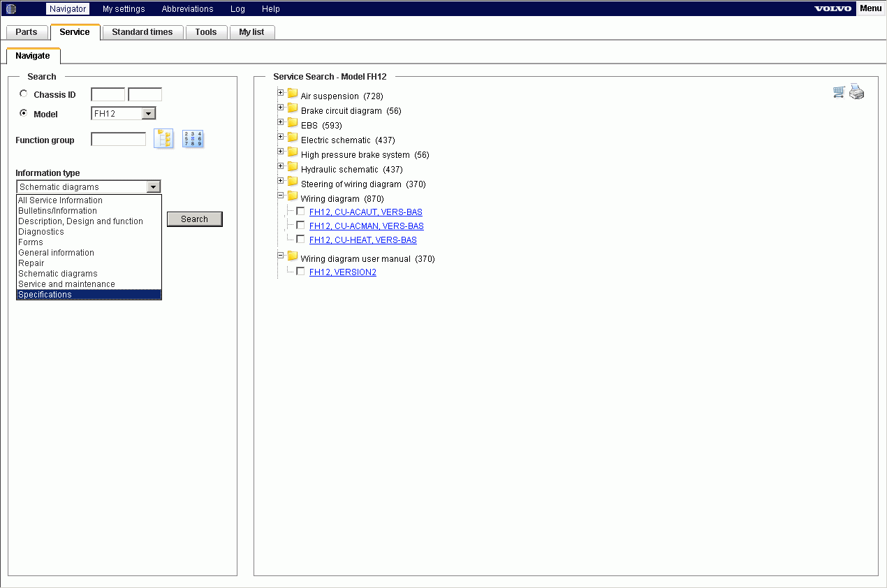The height and width of the screenshot is (588, 887).
Task: Switch to the My list tab
Action: coord(252,32)
